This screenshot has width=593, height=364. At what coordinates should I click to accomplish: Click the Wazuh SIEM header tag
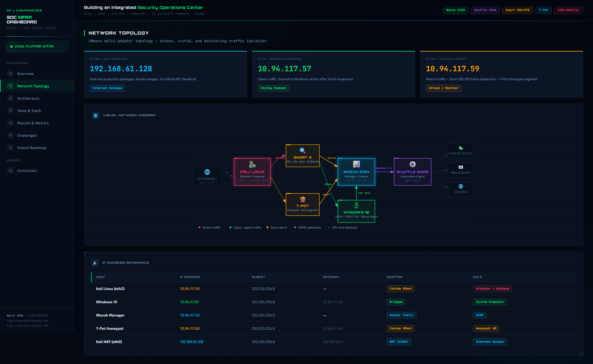pos(455,10)
